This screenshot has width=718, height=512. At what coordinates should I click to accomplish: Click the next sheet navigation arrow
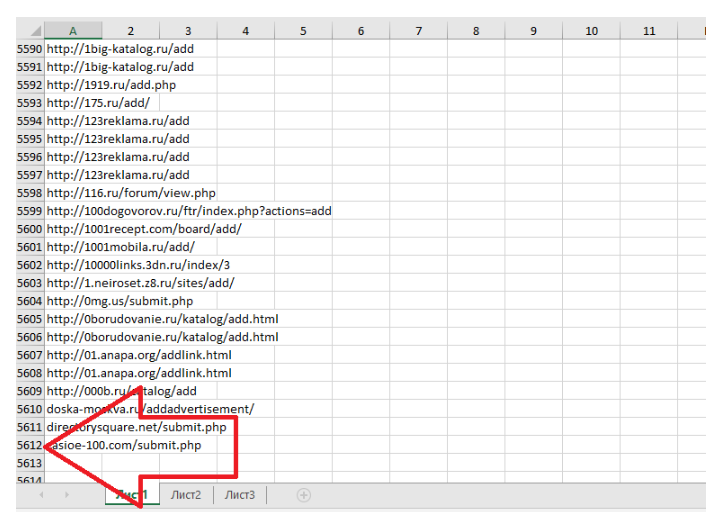(x=66, y=495)
